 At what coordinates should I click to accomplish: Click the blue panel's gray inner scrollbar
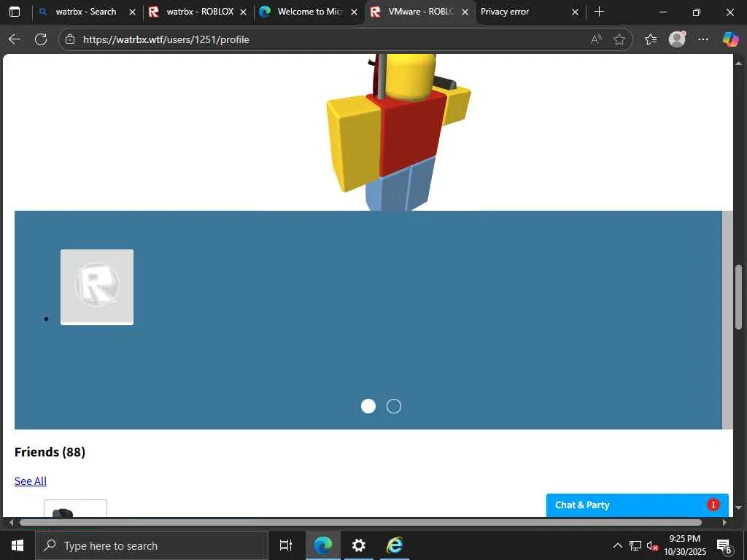coord(727,320)
